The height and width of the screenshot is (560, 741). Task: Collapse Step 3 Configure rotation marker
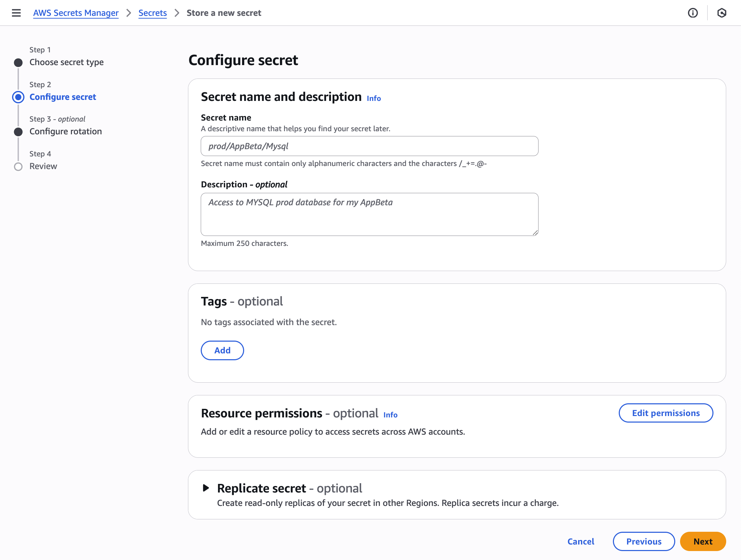(x=18, y=131)
